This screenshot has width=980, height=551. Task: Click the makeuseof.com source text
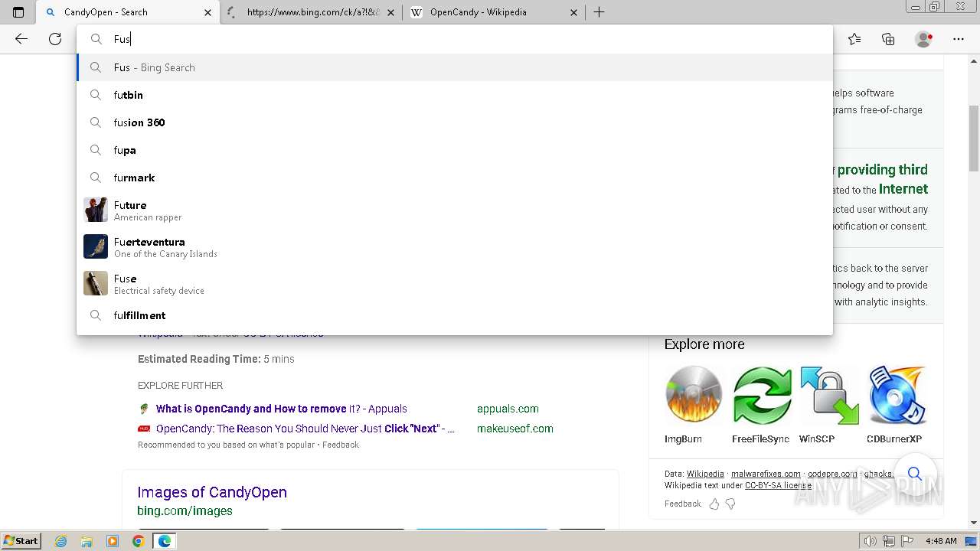(x=514, y=429)
